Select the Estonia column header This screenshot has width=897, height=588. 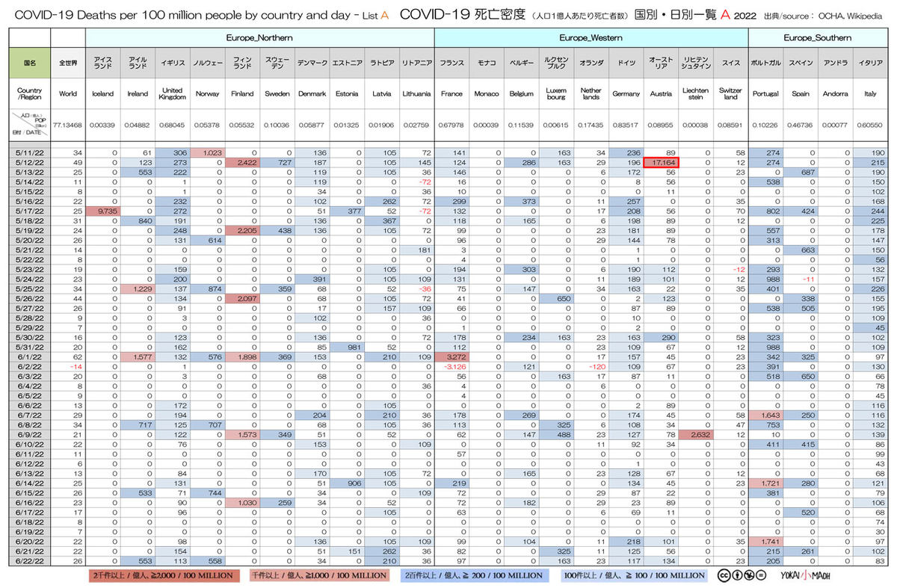tap(347, 95)
